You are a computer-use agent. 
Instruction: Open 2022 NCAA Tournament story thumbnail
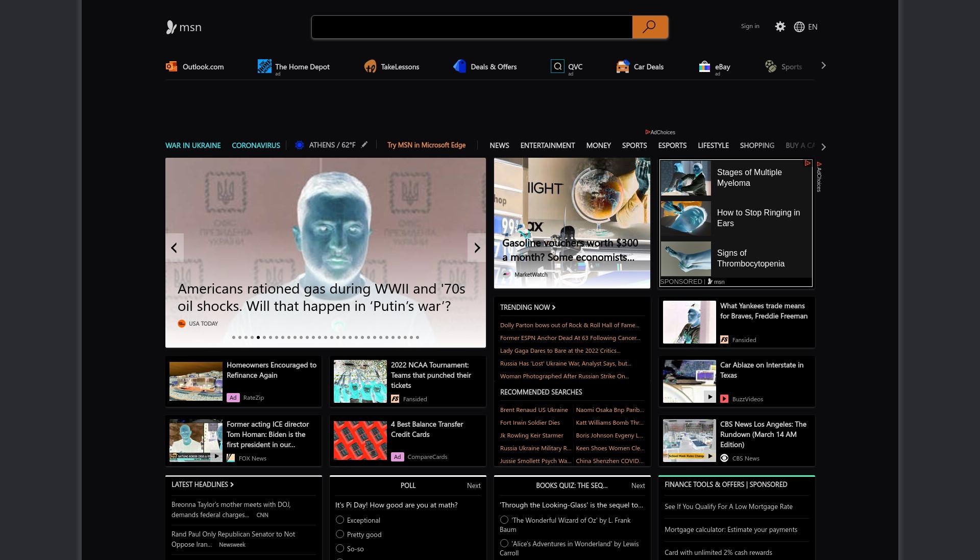(360, 381)
